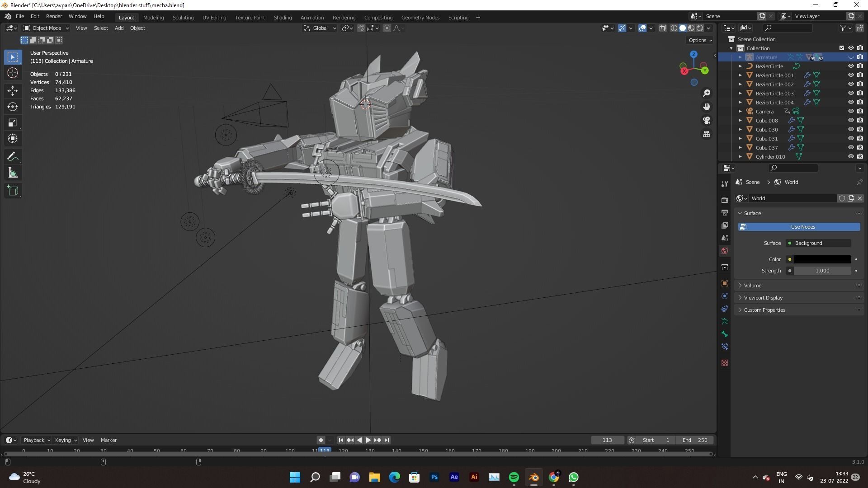This screenshot has width=868, height=488.
Task: Click the Add Cube tool icon
Action: coord(13,190)
